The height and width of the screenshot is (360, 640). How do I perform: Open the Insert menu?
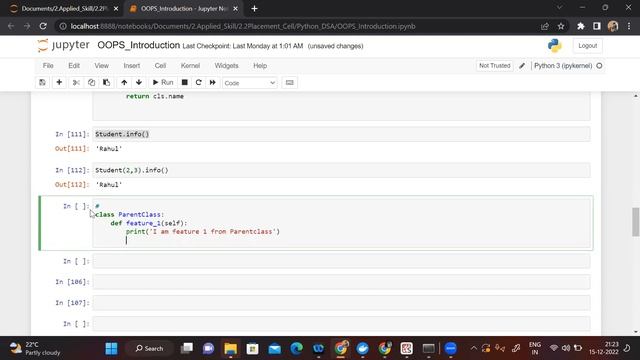pos(132,66)
